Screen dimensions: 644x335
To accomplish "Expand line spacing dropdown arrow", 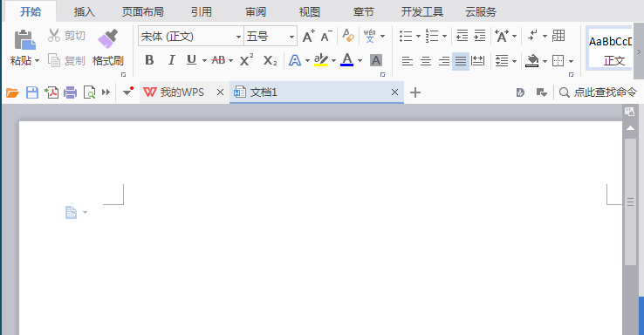I will point(514,61).
